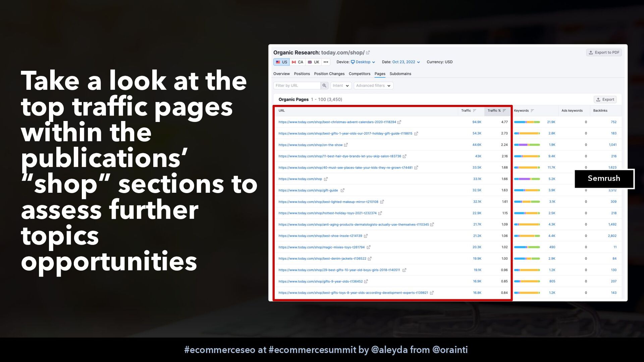Click the more countries ellipsis button
Viewport: 644px width, 362px height.
[326, 62]
